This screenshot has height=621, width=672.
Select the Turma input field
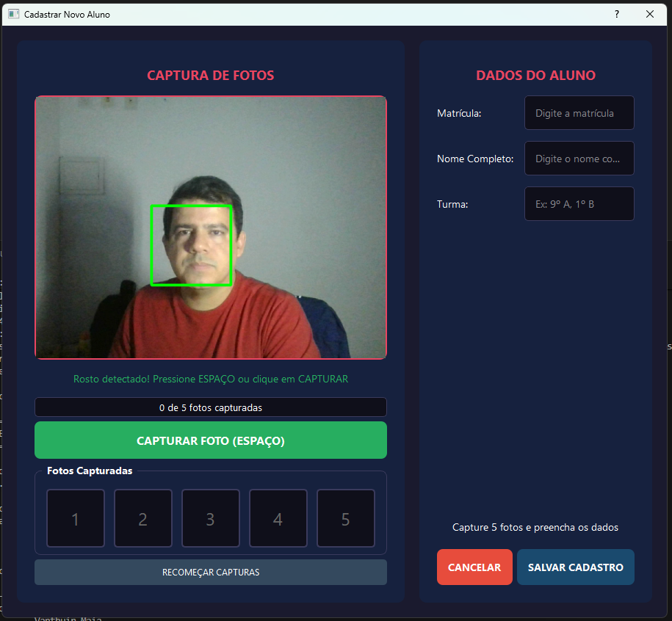pos(579,204)
